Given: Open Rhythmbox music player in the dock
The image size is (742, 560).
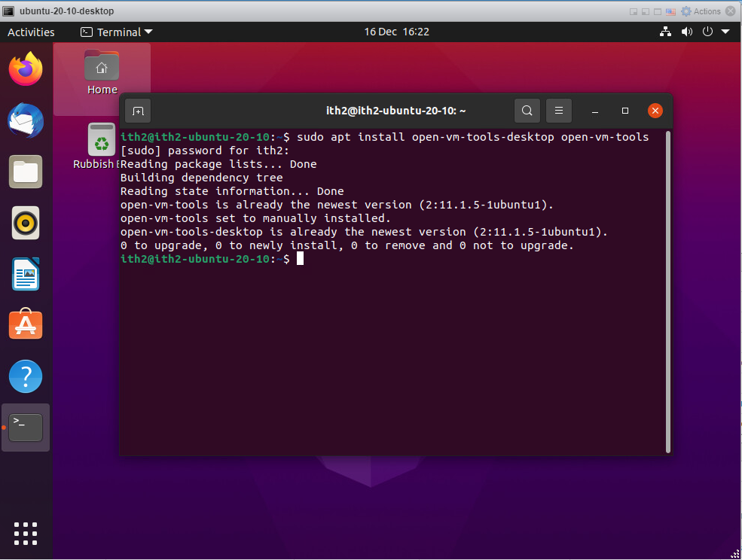Looking at the screenshot, I should point(26,223).
